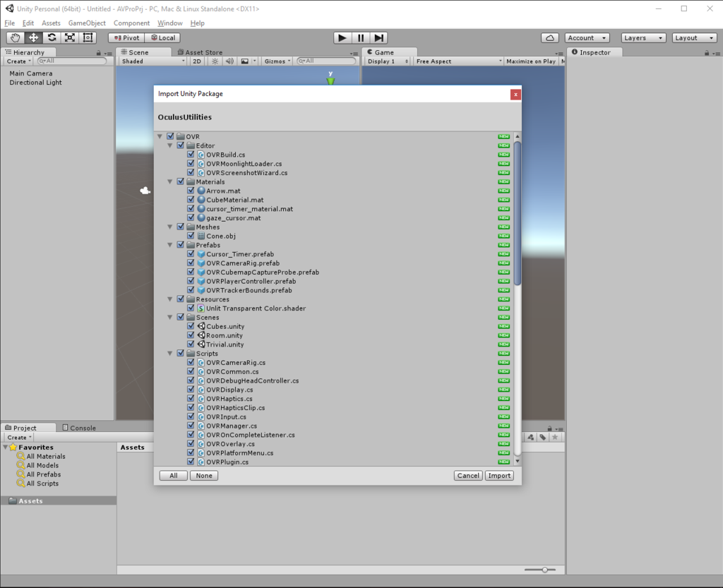Select the Scale tool in toolbar

(70, 38)
